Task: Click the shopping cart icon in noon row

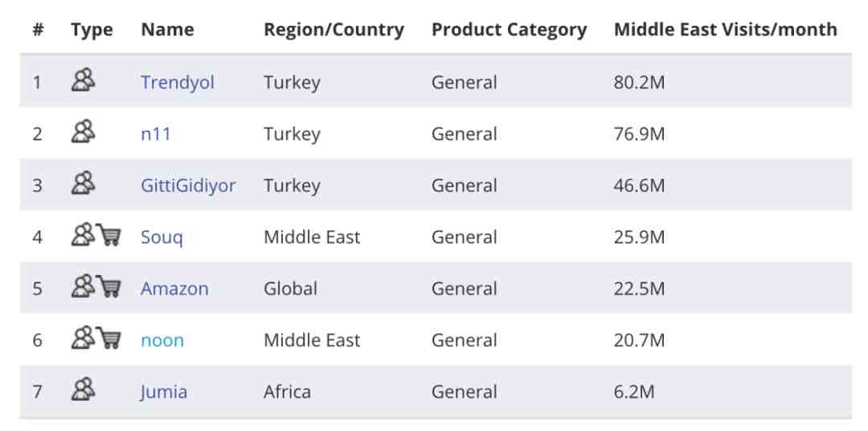Action: pyautogui.click(x=109, y=338)
